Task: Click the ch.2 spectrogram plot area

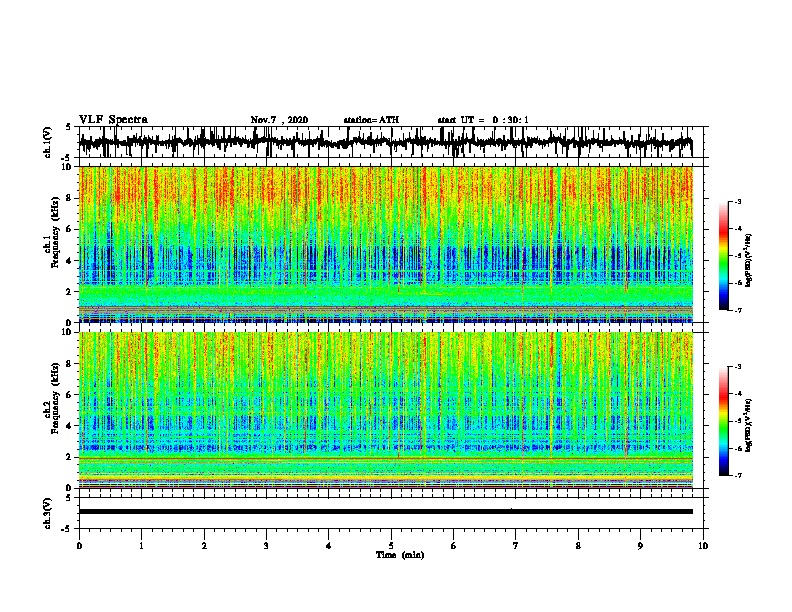Action: coord(385,410)
